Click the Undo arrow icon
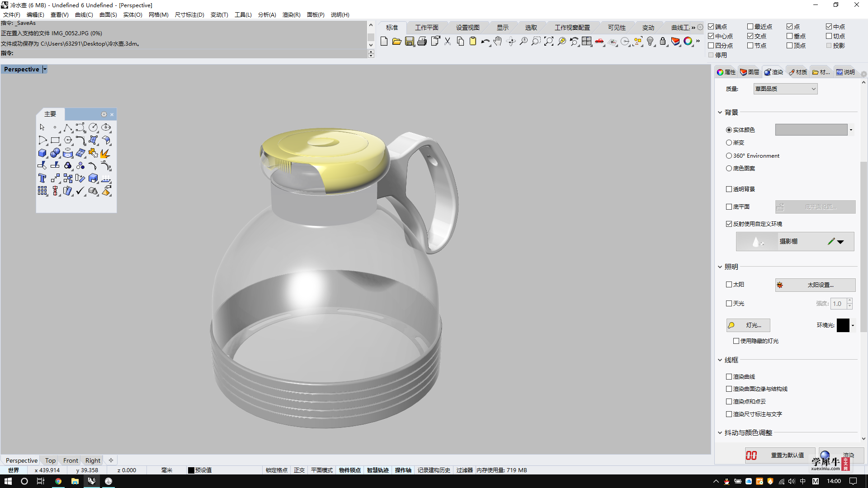The image size is (868, 488). pyautogui.click(x=485, y=42)
